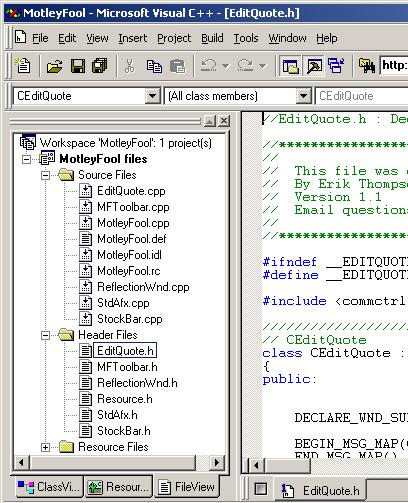Viewport: 408px width, 503px height.
Task: Collapse the MotleyFool files node
Action: click(x=26, y=159)
